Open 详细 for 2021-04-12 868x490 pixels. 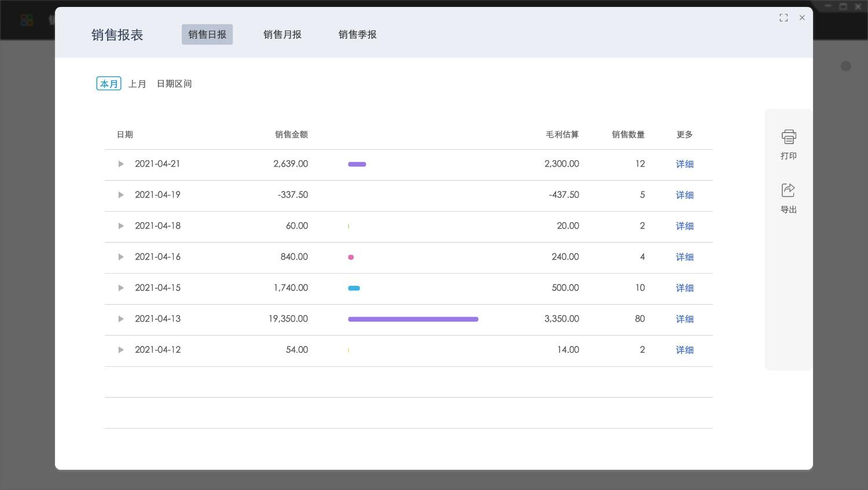685,350
